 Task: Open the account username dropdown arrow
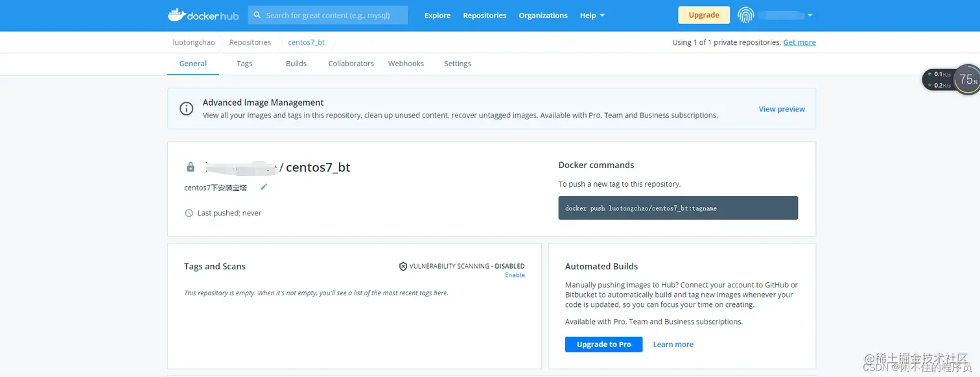click(x=810, y=16)
